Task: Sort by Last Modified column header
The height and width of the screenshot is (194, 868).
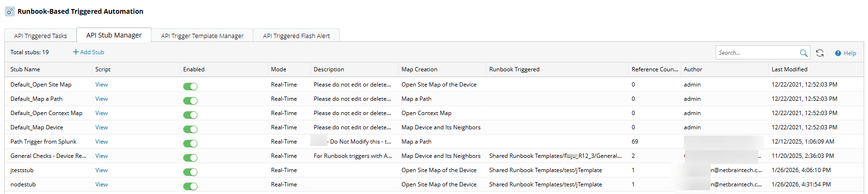Action: [x=789, y=69]
